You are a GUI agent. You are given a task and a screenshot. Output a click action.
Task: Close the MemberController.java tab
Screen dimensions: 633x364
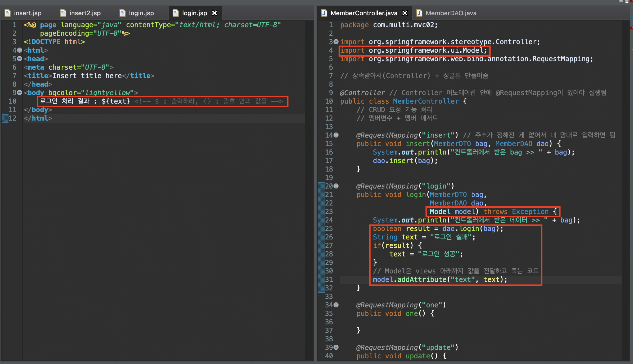[x=405, y=13]
